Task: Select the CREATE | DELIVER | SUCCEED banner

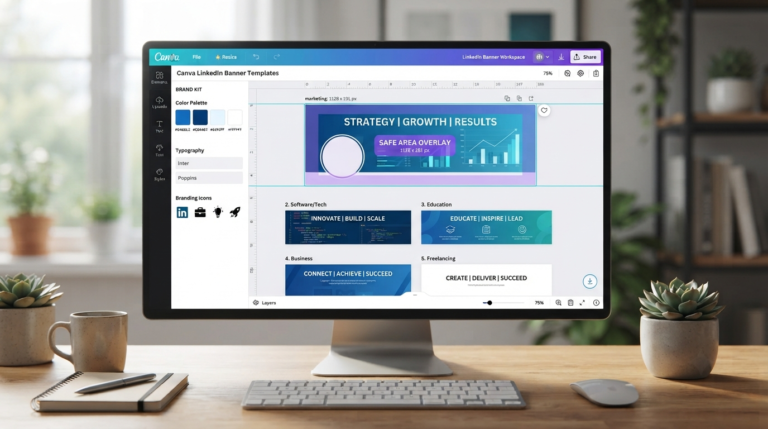Action: click(x=486, y=280)
